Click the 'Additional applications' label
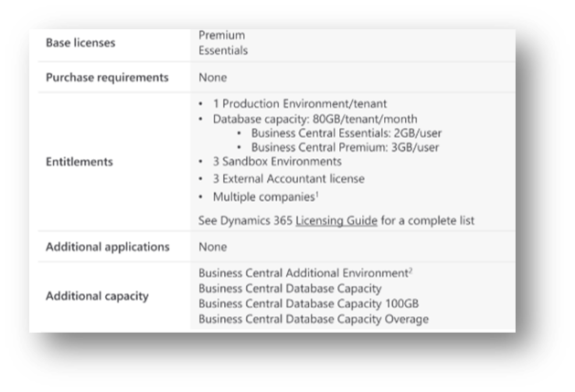Screen dimensions: 575x392 (108, 247)
